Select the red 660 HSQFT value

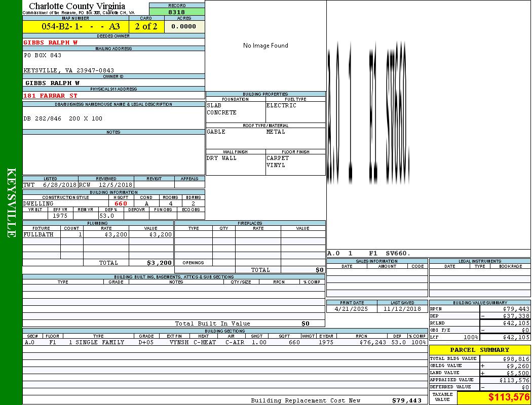(x=121, y=204)
